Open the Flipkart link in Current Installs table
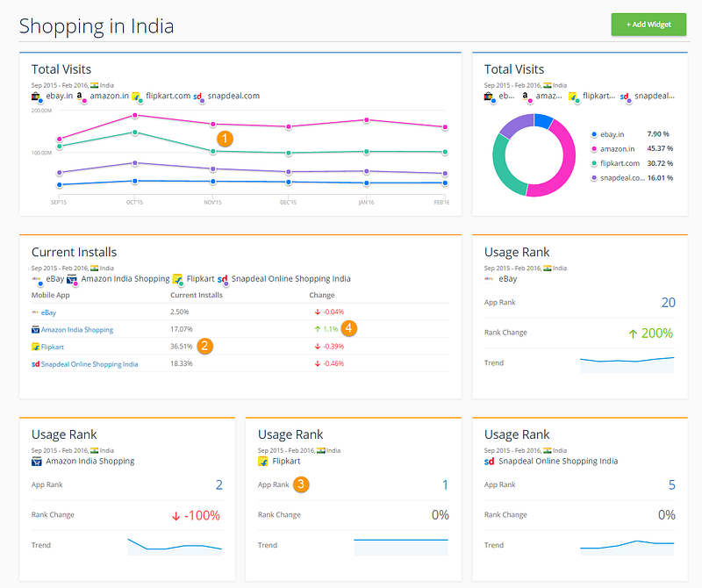This screenshot has width=702, height=588. (x=53, y=347)
